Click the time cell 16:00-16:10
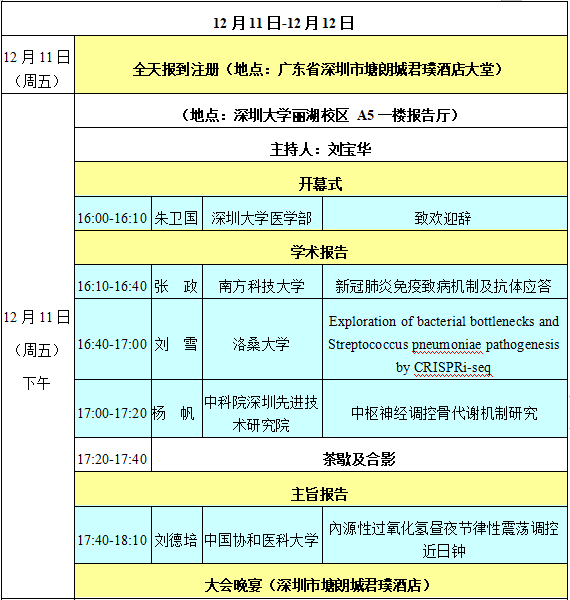The height and width of the screenshot is (600, 570). click(113, 214)
